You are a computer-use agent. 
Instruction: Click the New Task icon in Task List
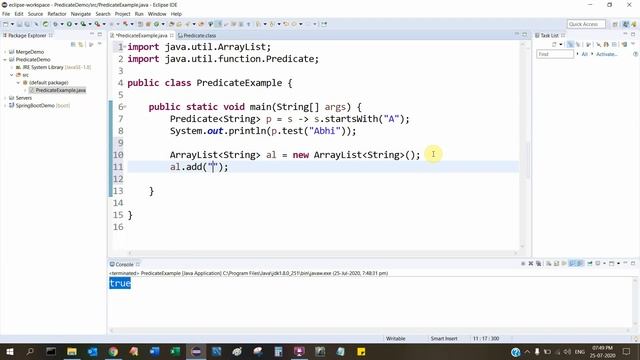554,44
